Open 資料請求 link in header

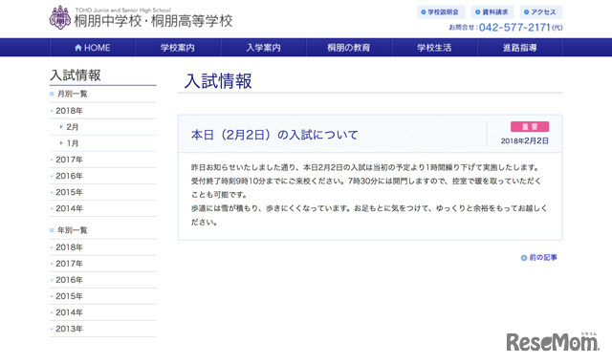[492, 12]
